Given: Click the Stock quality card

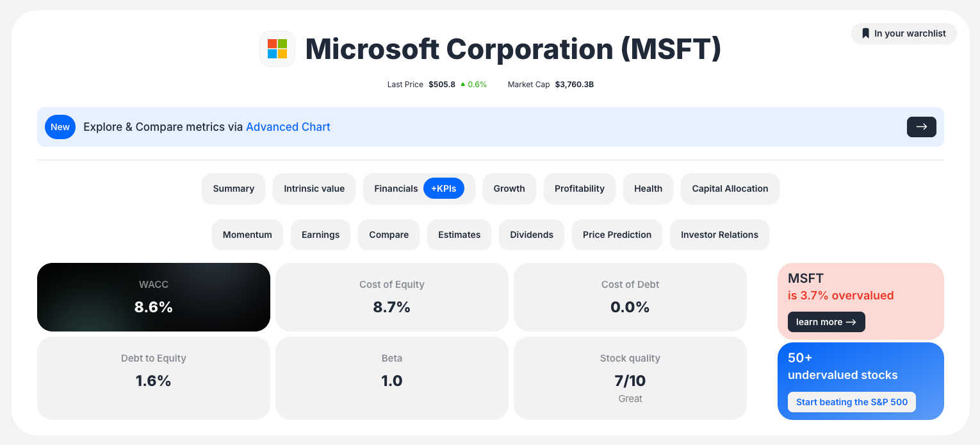Looking at the screenshot, I should tap(630, 378).
